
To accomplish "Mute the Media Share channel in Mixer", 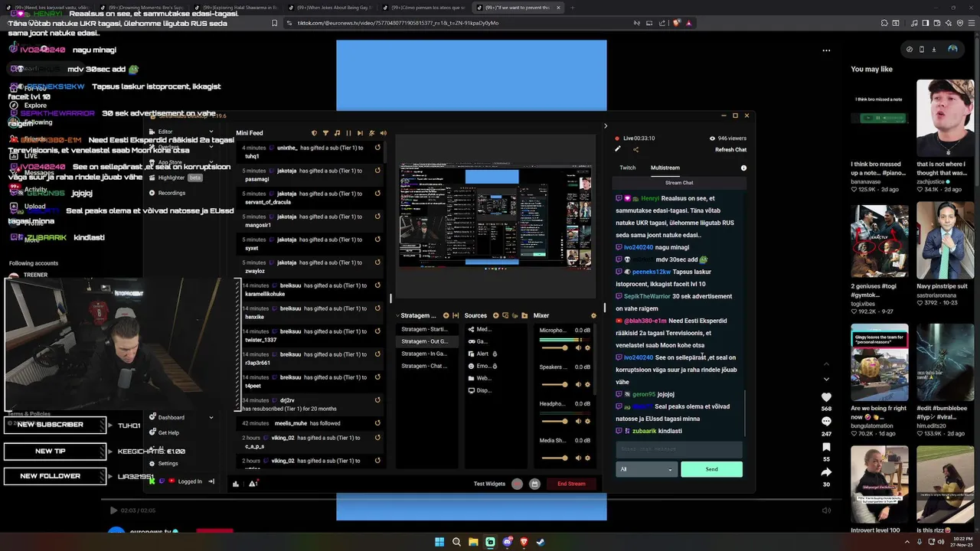I will (x=578, y=458).
